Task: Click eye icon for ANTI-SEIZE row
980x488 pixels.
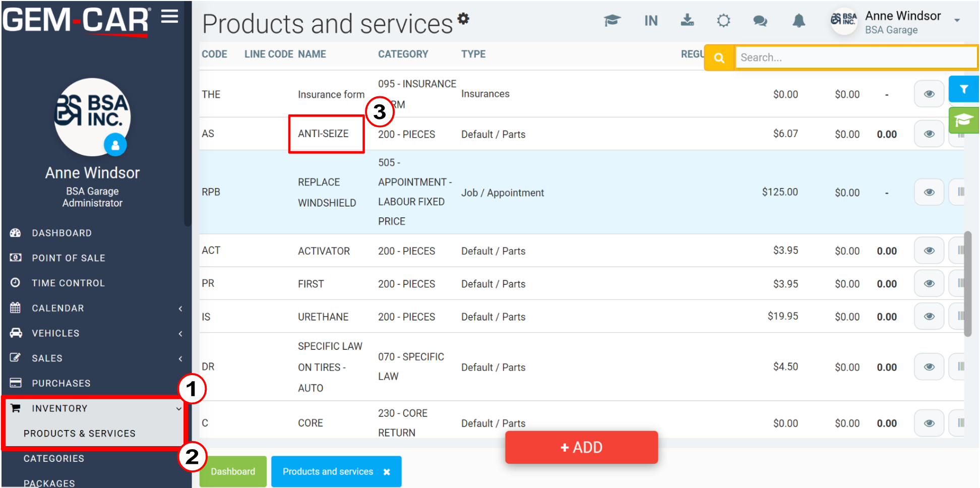Action: pyautogui.click(x=929, y=134)
